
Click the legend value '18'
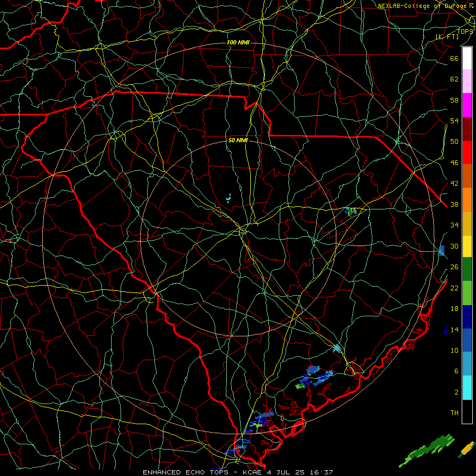[x=454, y=309]
